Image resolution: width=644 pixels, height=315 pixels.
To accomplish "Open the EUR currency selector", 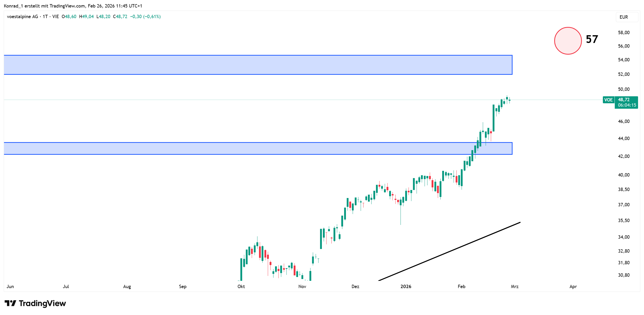I will tap(624, 17).
